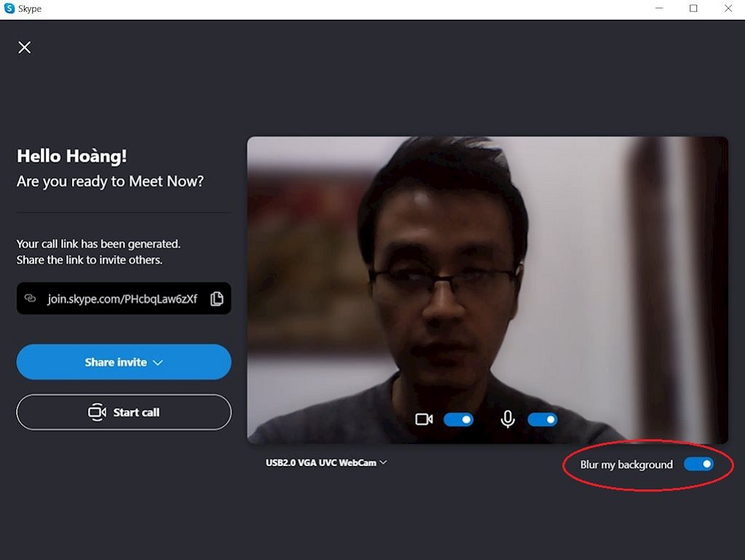This screenshot has width=745, height=560.
Task: Click the video icon on Start call
Action: [x=97, y=412]
